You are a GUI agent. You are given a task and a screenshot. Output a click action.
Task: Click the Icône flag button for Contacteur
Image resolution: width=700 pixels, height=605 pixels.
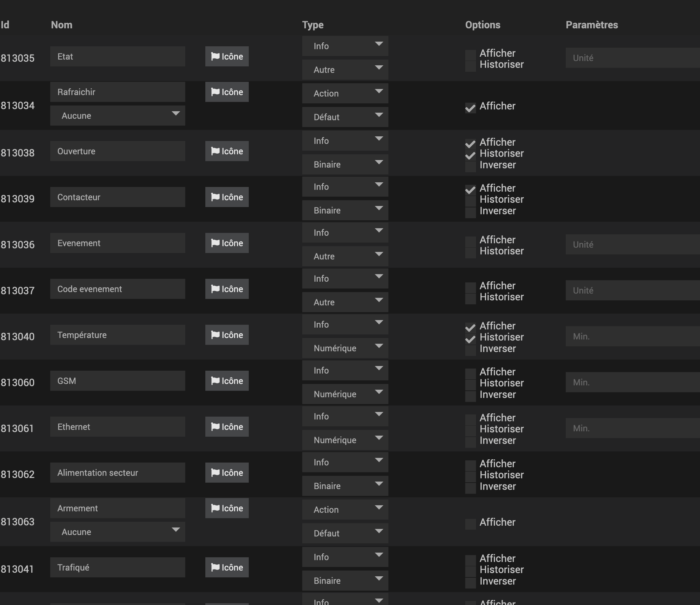(x=227, y=197)
